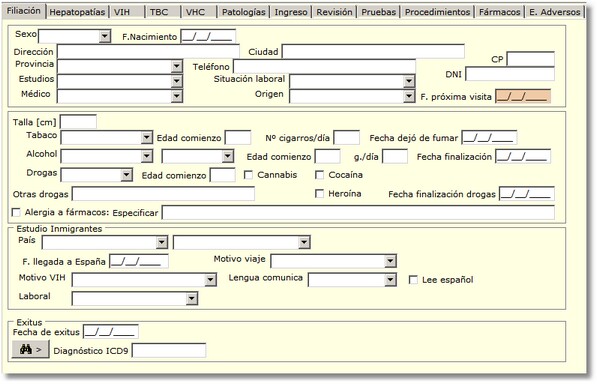Click the binoculars ICD9 search button
597x384 pixels.
tap(30, 349)
